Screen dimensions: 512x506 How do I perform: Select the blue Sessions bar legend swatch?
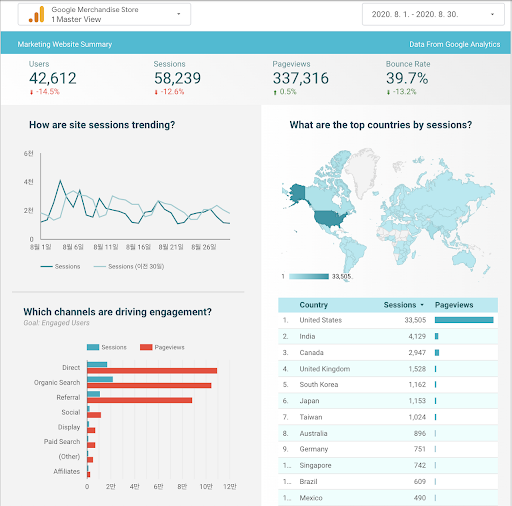pyautogui.click(x=93, y=347)
